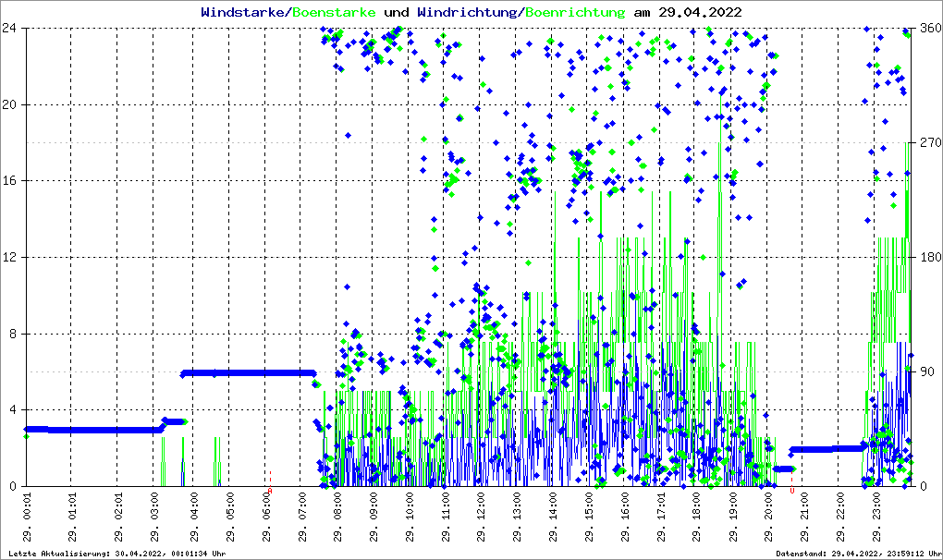Click the time label "29. 06:00"
Image resolution: width=943 pixels, height=560 pixels.
(x=266, y=517)
